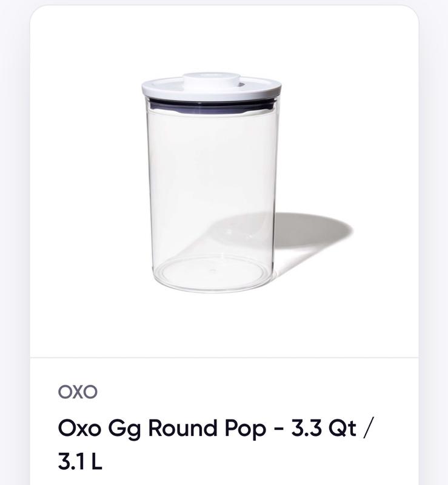Click the divider line below the product photo

click(x=224, y=358)
